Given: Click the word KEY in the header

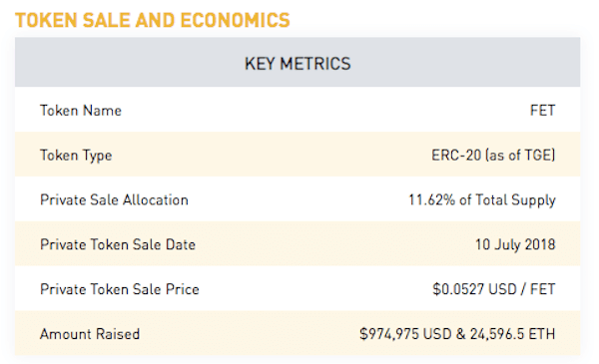Looking at the screenshot, I should (260, 64).
